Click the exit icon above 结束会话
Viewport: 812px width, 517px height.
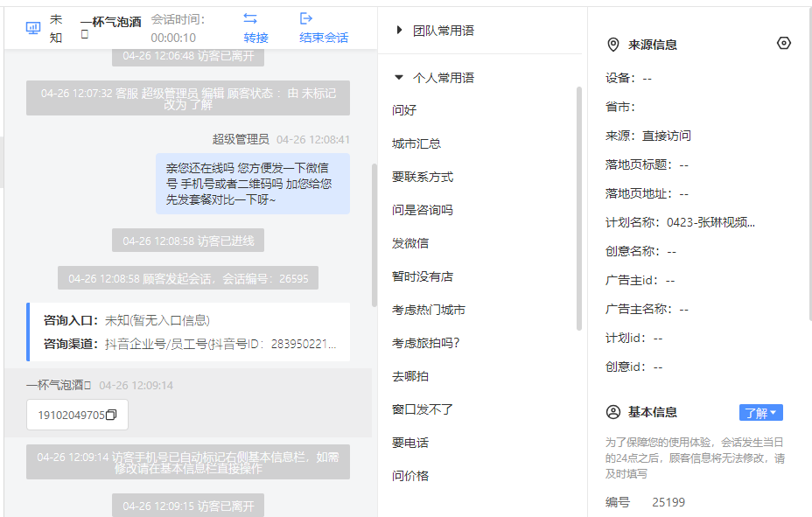306,18
